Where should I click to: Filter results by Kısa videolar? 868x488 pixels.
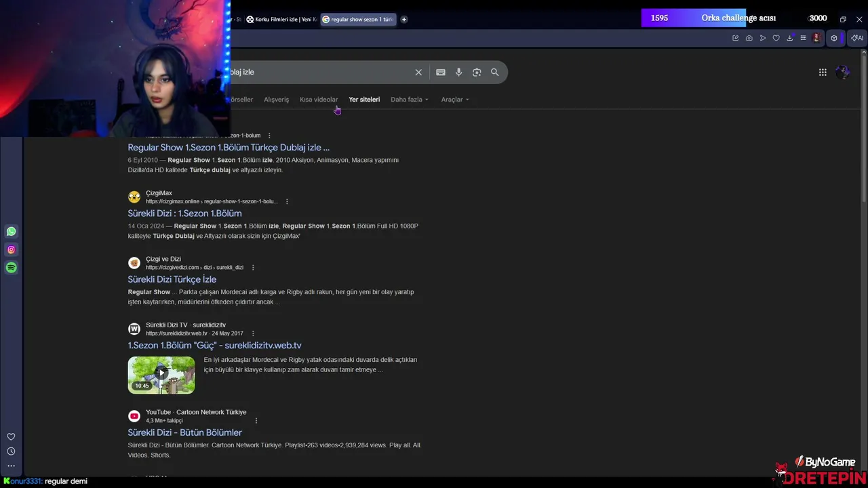(319, 100)
